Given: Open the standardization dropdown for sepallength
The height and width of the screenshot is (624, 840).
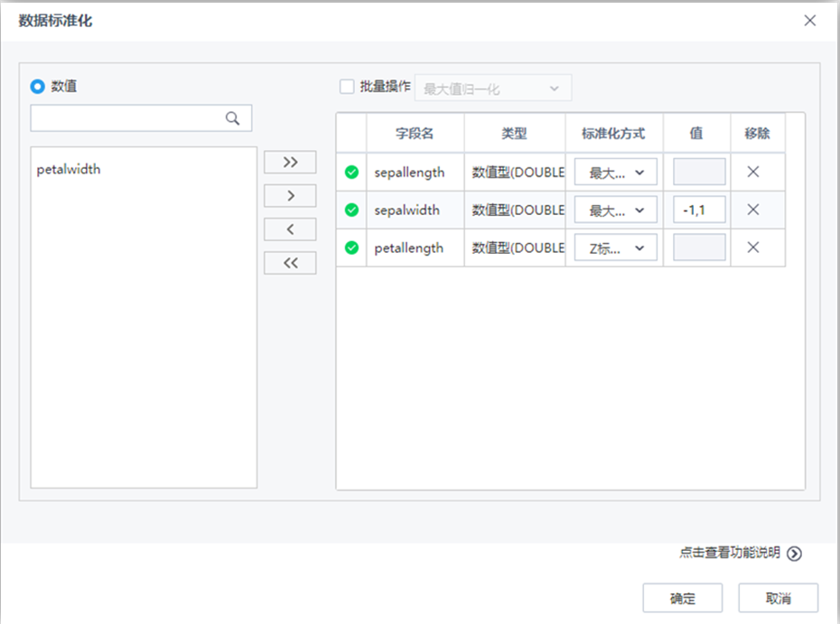Looking at the screenshot, I should (615, 172).
